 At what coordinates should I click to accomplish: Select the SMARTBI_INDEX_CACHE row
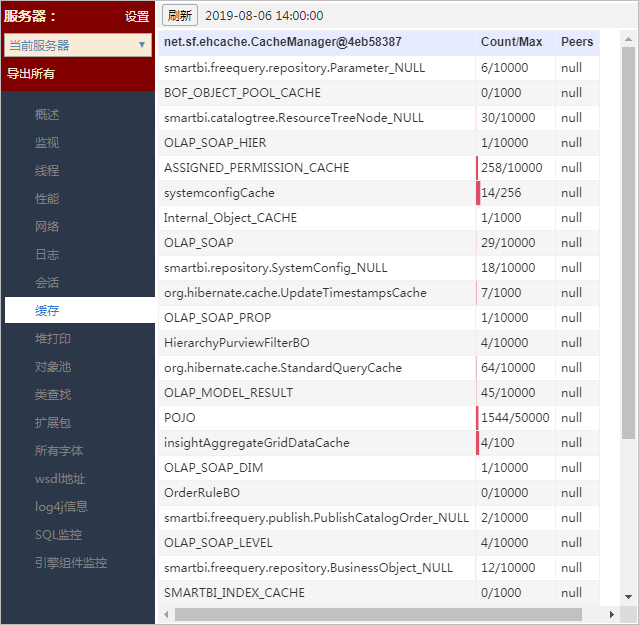click(379, 592)
